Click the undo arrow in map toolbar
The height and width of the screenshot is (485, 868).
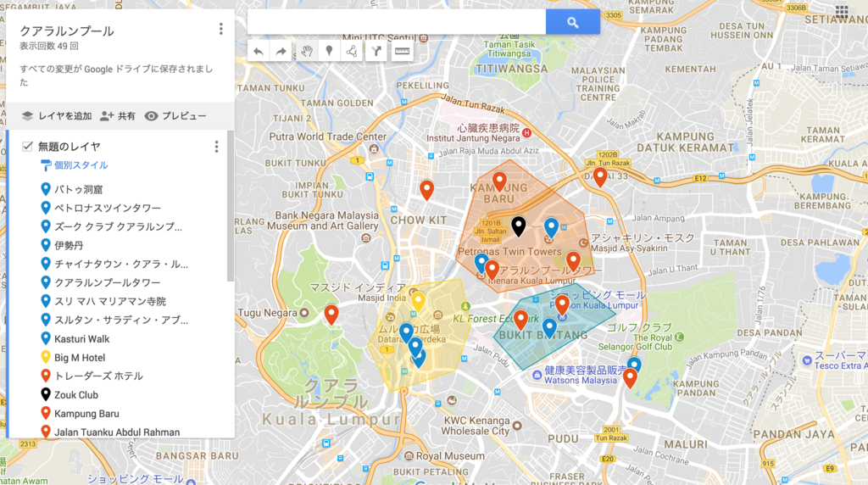click(258, 52)
